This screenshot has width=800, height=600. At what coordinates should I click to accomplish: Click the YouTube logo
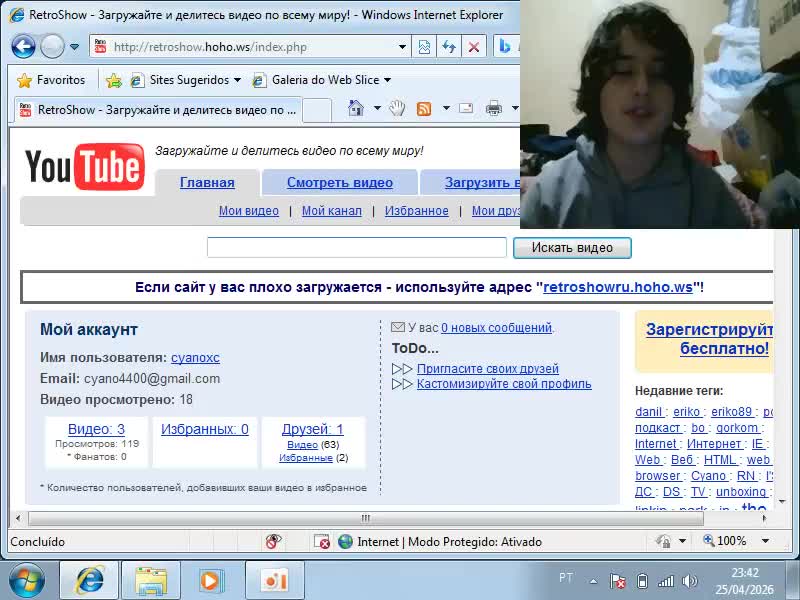coord(84,167)
